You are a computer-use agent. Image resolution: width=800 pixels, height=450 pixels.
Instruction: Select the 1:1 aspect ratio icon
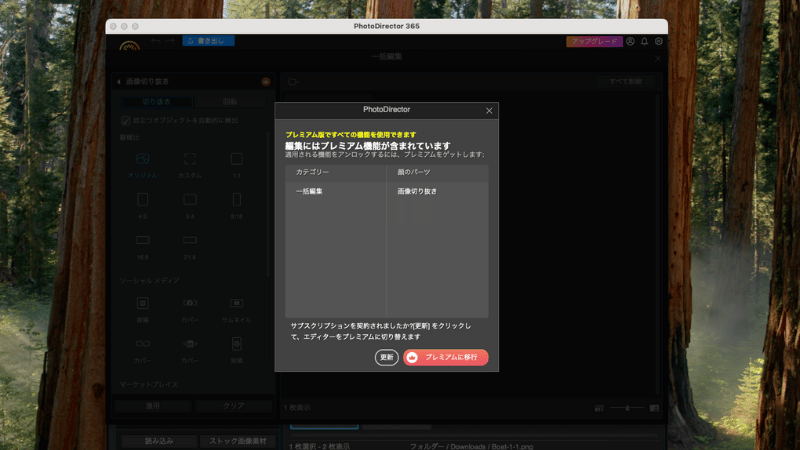pyautogui.click(x=237, y=159)
